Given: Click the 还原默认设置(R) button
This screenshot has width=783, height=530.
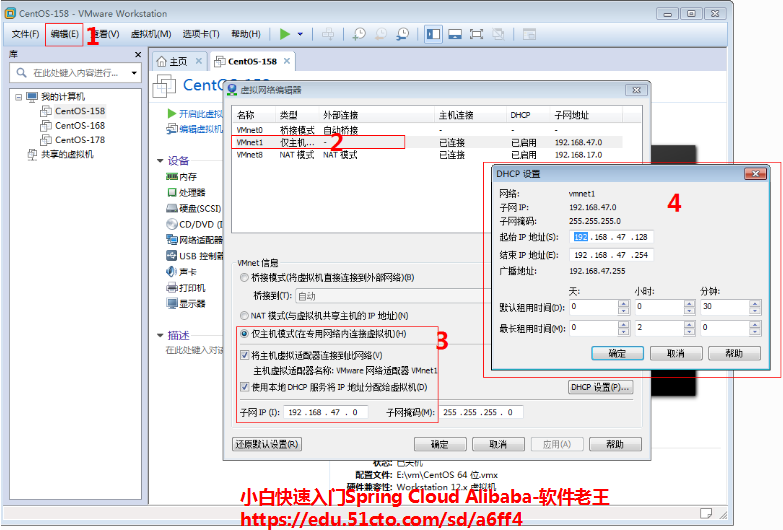Looking at the screenshot, I should coord(267,444).
